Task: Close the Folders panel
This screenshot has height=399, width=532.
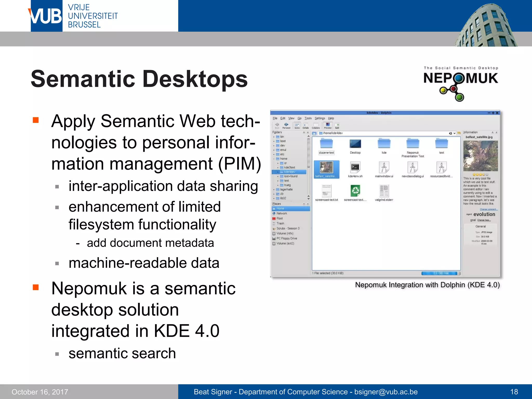Action: point(308,132)
